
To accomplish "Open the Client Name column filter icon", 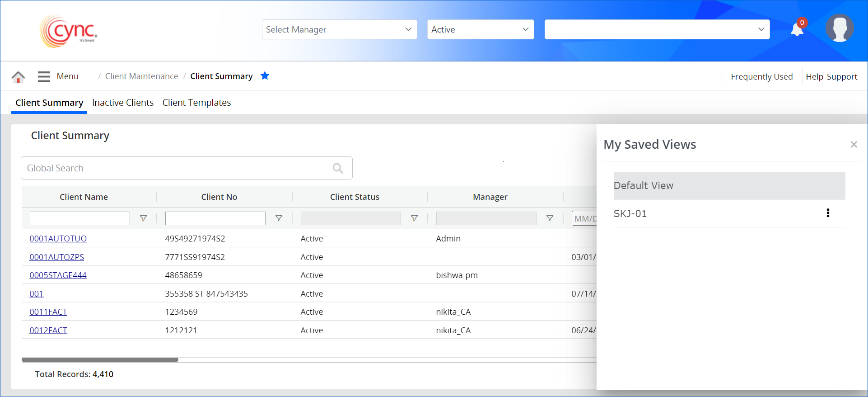I will pos(144,218).
